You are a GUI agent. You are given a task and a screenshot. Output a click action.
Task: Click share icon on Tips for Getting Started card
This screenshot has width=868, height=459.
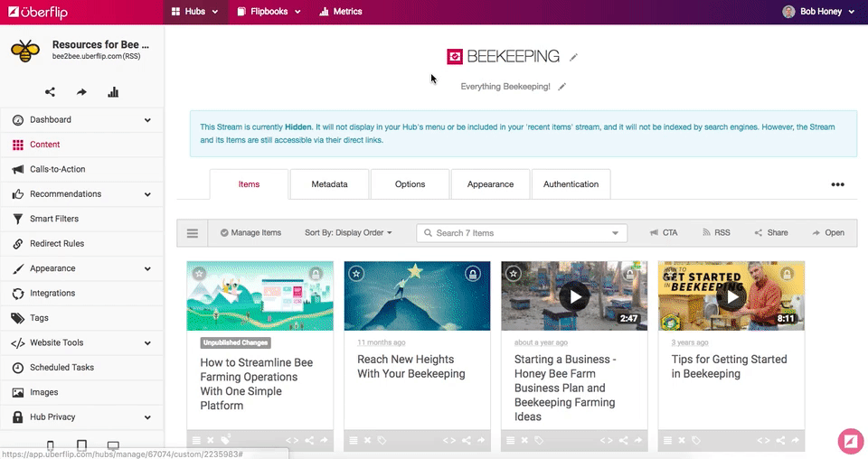click(x=780, y=441)
